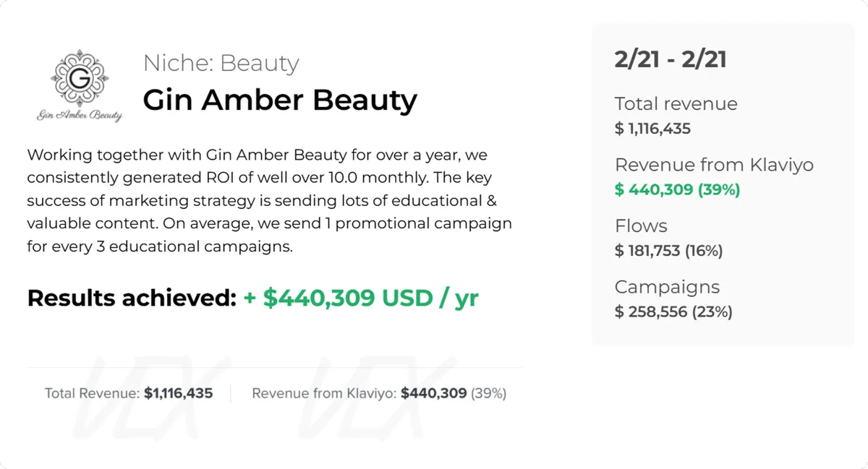Click the 'Niche: Beauty' label
The image size is (868, 469).
click(x=221, y=63)
